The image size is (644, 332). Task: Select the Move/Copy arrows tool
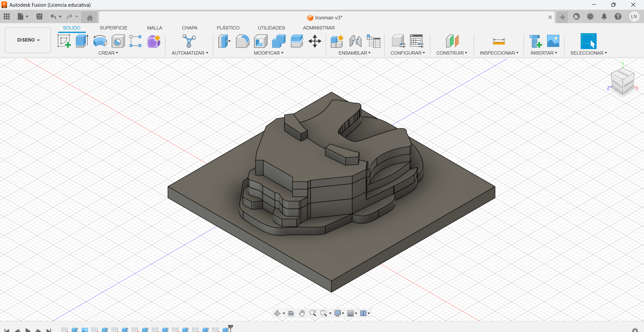315,41
